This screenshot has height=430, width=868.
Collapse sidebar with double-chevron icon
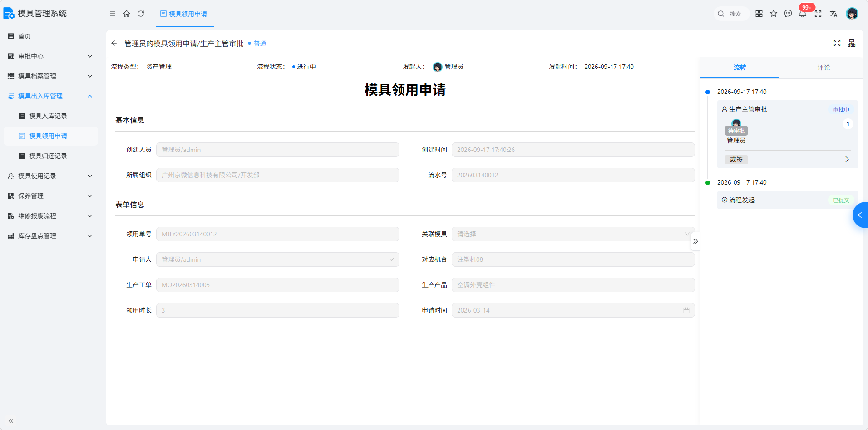(x=11, y=421)
